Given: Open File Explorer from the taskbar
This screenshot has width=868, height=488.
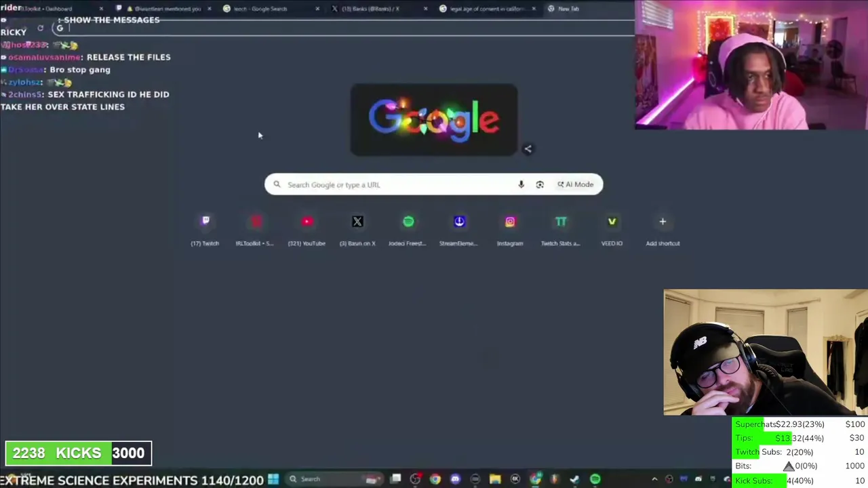Looking at the screenshot, I should point(495,479).
